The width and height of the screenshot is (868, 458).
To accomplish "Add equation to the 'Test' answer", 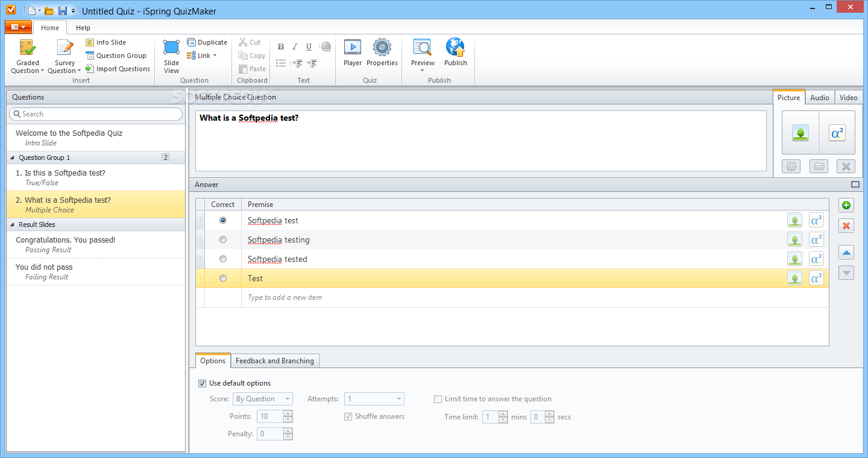I will (x=816, y=279).
